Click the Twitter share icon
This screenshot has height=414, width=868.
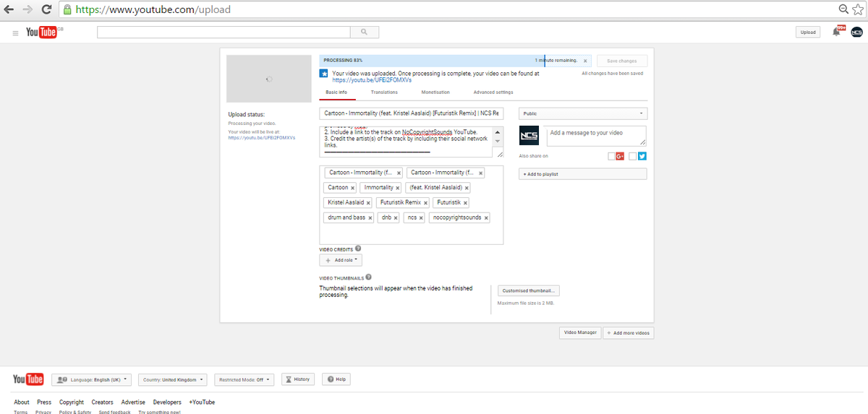tap(642, 156)
